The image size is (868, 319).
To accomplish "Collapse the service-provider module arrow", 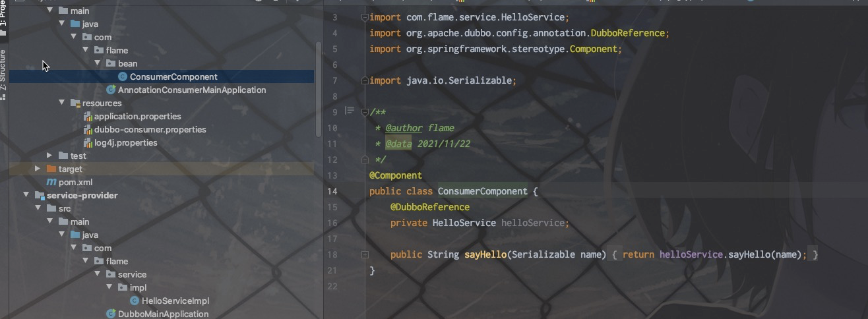I will point(26,195).
